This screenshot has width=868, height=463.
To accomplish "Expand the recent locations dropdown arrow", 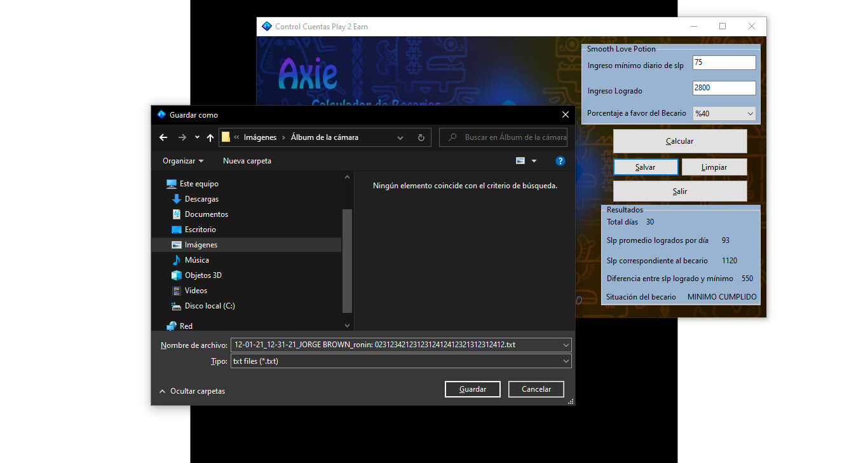I will point(197,137).
